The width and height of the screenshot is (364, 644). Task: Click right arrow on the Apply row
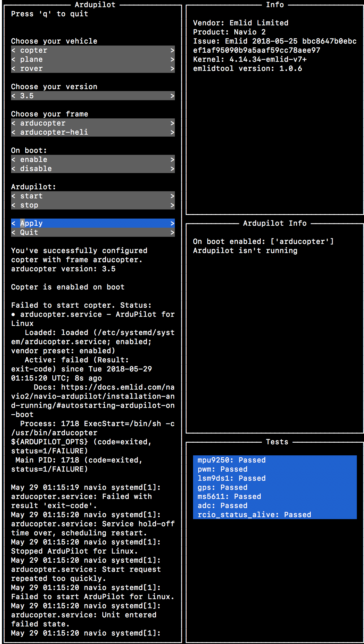[x=173, y=223]
